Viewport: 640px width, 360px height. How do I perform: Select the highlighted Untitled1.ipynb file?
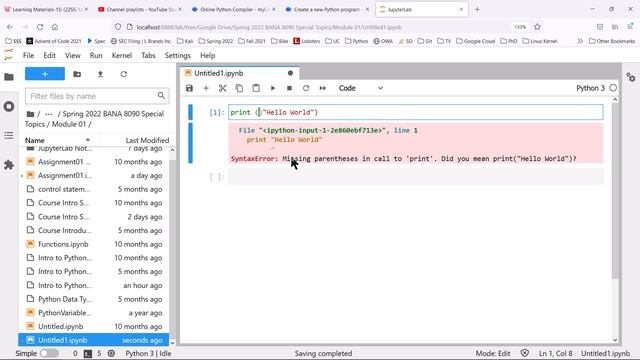tap(93, 340)
